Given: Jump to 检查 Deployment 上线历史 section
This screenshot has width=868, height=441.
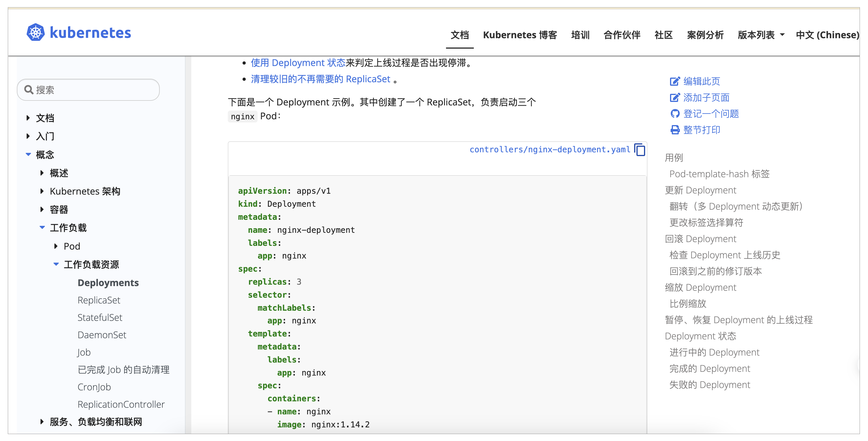Looking at the screenshot, I should click(x=724, y=255).
